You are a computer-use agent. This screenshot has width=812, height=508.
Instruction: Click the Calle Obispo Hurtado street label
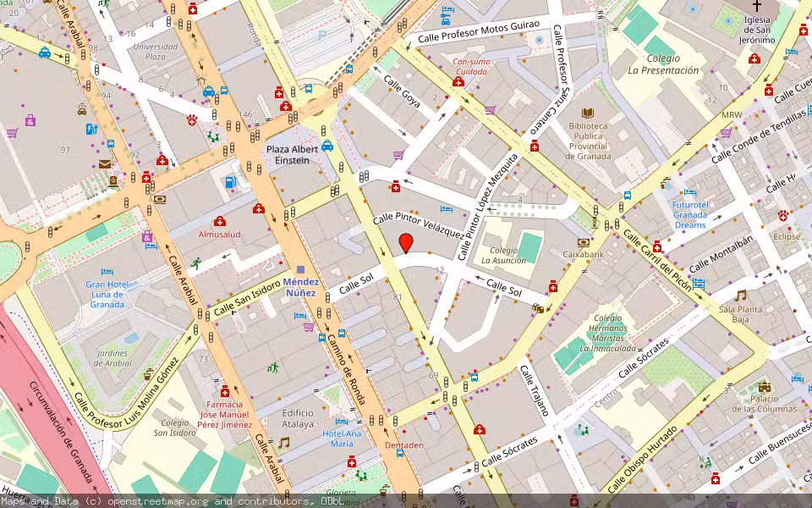642,460
